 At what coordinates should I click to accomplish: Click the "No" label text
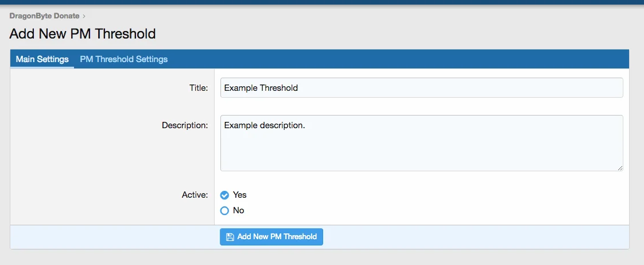tap(238, 210)
